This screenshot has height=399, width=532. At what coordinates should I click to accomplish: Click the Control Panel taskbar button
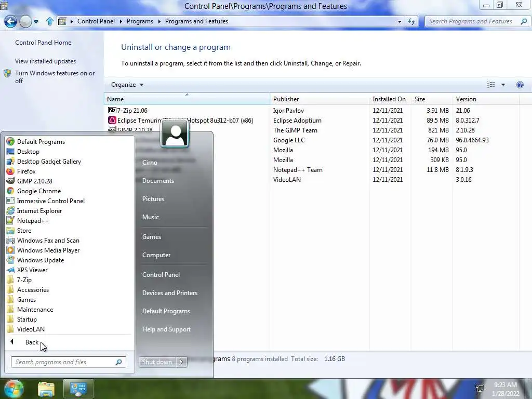click(78, 389)
